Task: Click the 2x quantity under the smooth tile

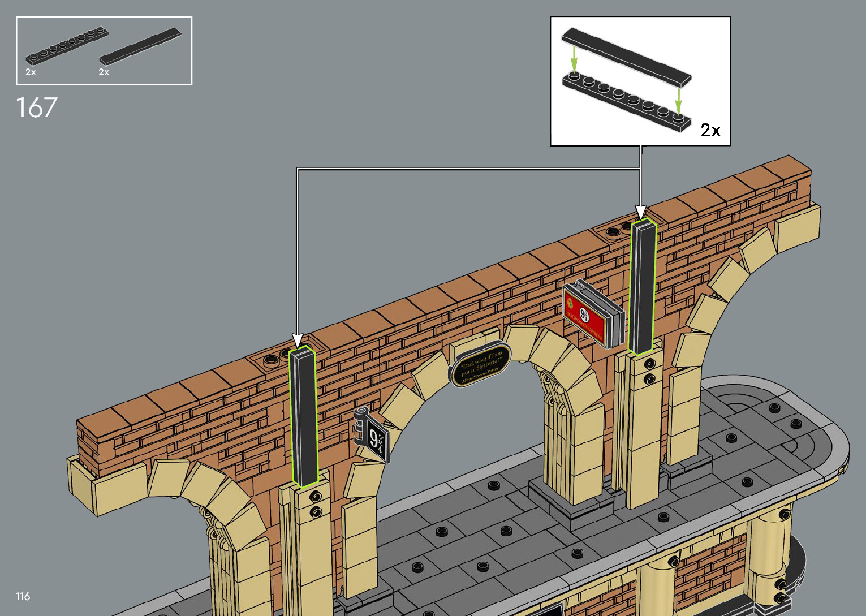Action: tap(104, 72)
